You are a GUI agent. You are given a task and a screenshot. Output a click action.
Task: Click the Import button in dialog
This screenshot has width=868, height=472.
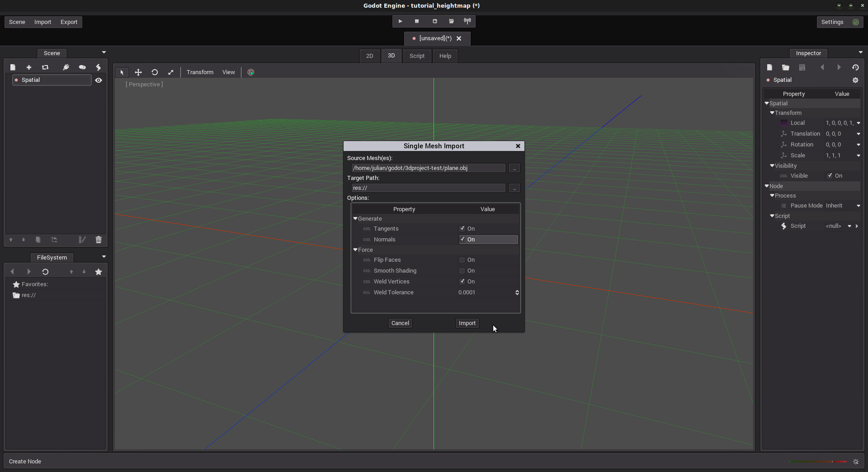tap(467, 323)
